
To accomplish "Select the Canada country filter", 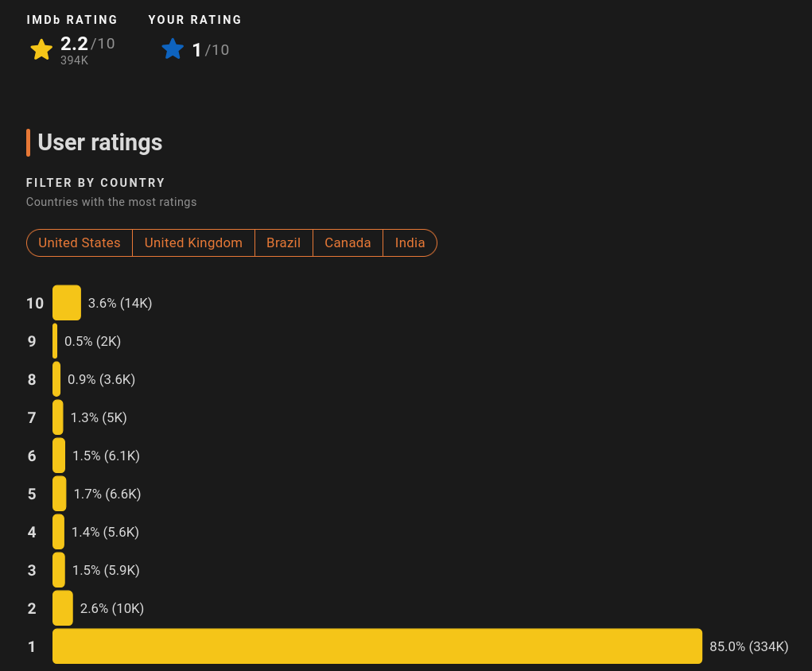I will [x=348, y=243].
